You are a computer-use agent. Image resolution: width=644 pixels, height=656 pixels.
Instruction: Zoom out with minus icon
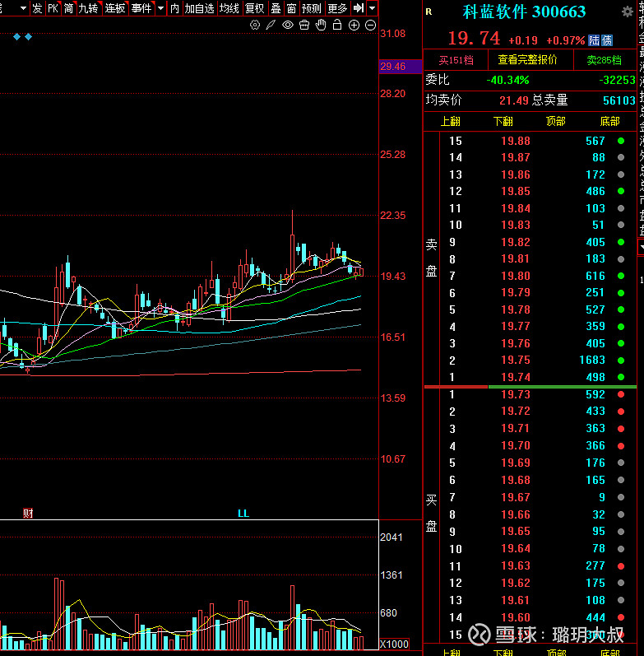(x=370, y=25)
